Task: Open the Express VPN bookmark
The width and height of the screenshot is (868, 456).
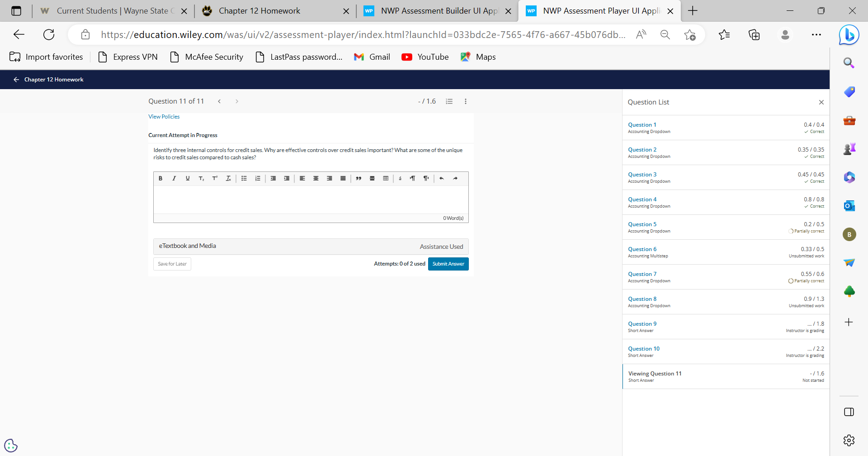Action: click(128, 57)
